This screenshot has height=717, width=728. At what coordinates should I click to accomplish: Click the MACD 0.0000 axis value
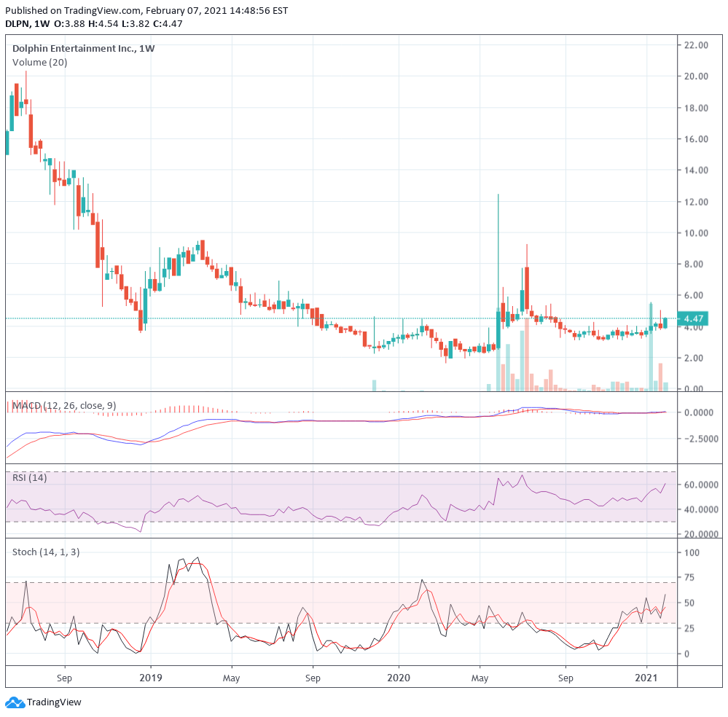tap(699, 412)
